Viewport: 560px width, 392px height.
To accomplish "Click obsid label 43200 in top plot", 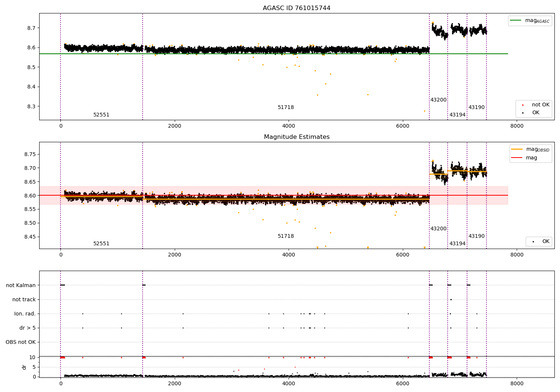I will point(438,100).
